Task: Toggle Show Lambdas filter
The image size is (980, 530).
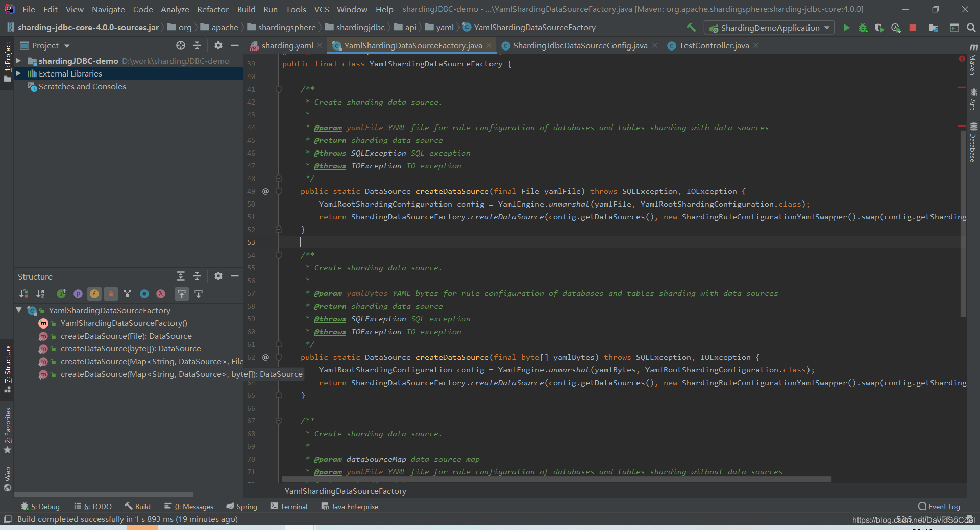Action: click(x=161, y=294)
